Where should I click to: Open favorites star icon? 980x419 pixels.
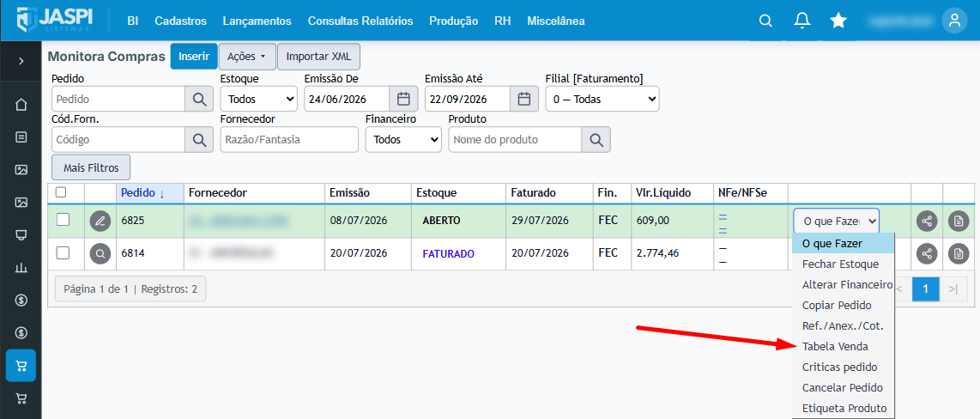coord(838,21)
